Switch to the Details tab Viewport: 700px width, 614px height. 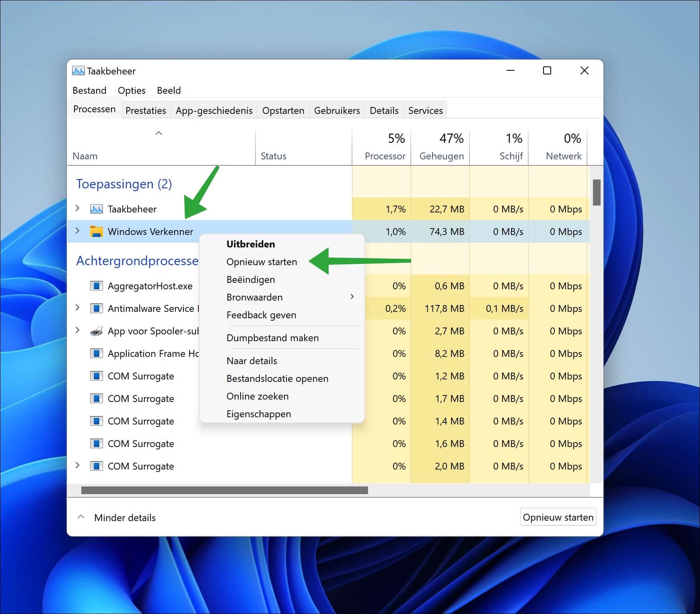click(x=384, y=111)
